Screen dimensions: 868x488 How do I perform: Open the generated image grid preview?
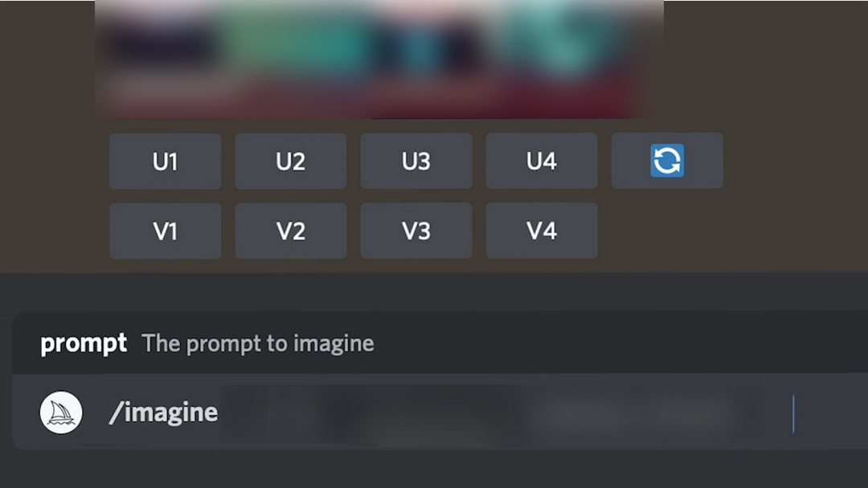click(x=378, y=58)
